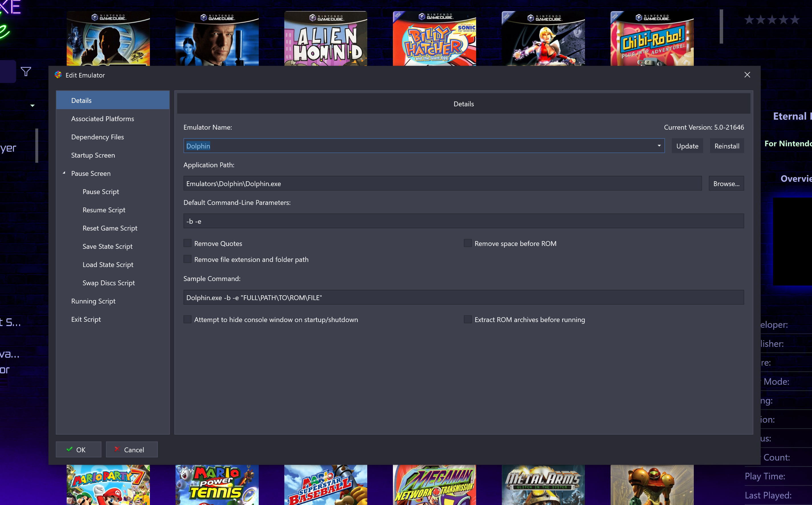Select the Billy Hatcher game cover
812x505 pixels.
pos(434,38)
